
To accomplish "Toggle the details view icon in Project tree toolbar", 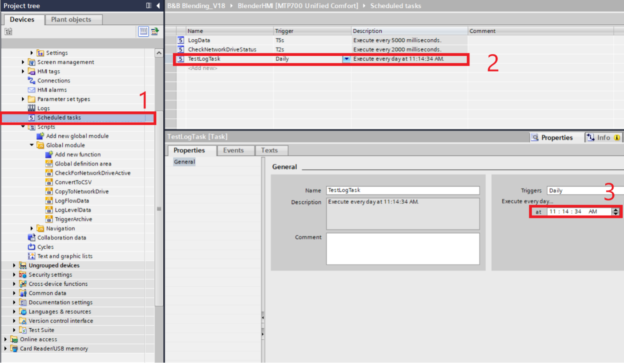I will click(144, 31).
